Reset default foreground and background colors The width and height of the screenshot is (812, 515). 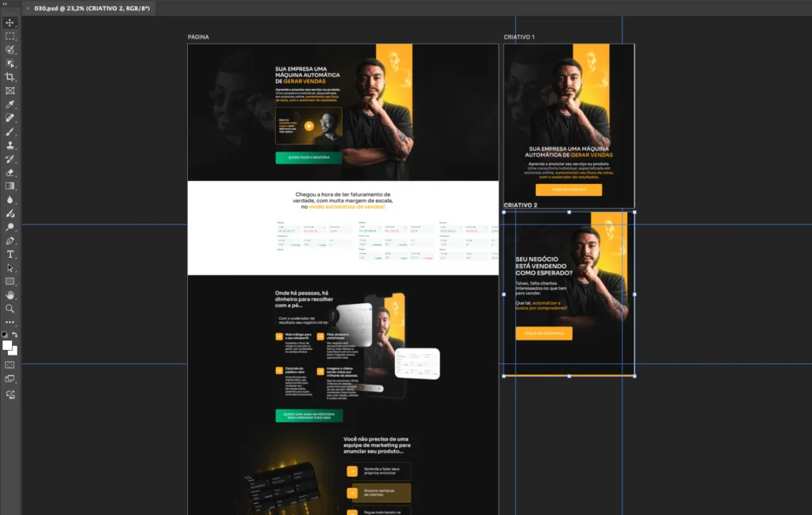point(5,335)
